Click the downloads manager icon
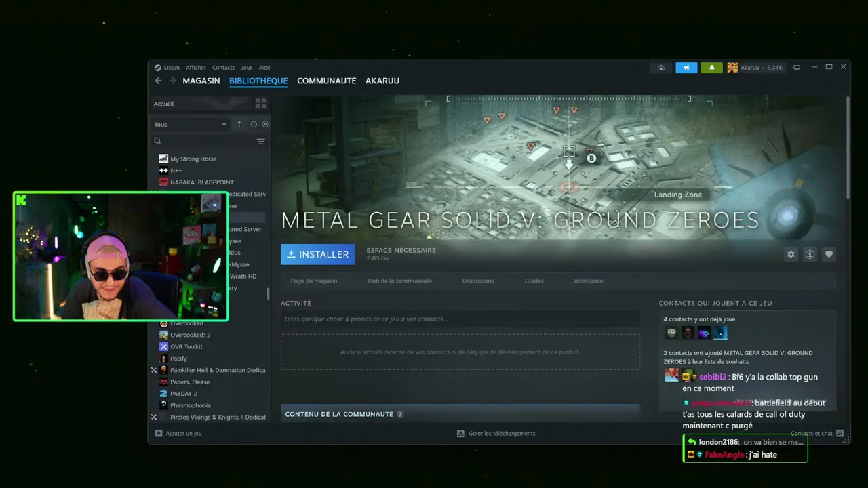Screen dimensions: 868x488 (460, 433)
